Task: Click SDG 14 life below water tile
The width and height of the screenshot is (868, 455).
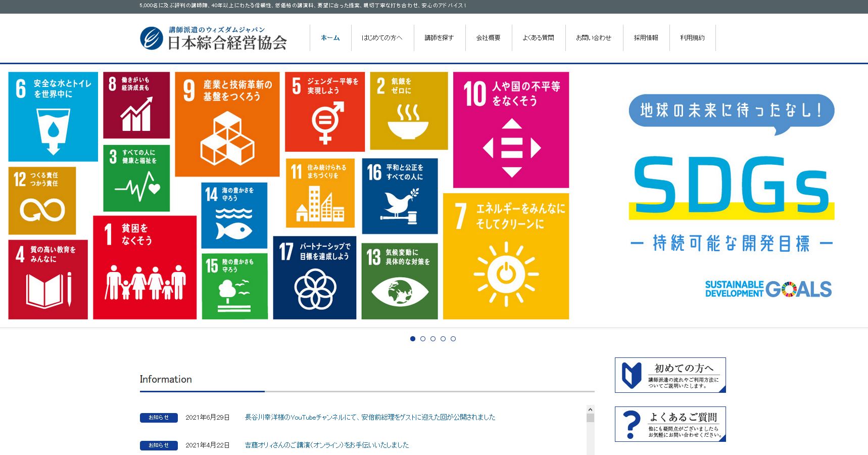Action: 234,215
